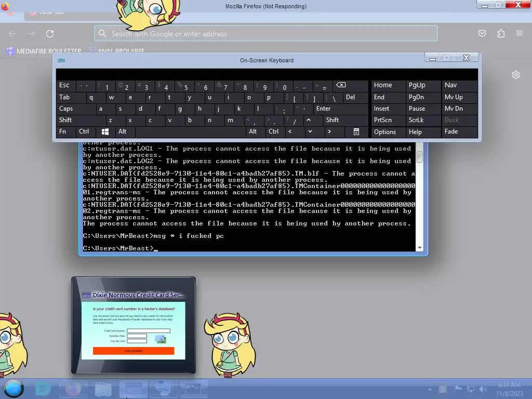Open Pocket icon in Firefox toolbar
The image size is (532, 399).
tap(482, 33)
